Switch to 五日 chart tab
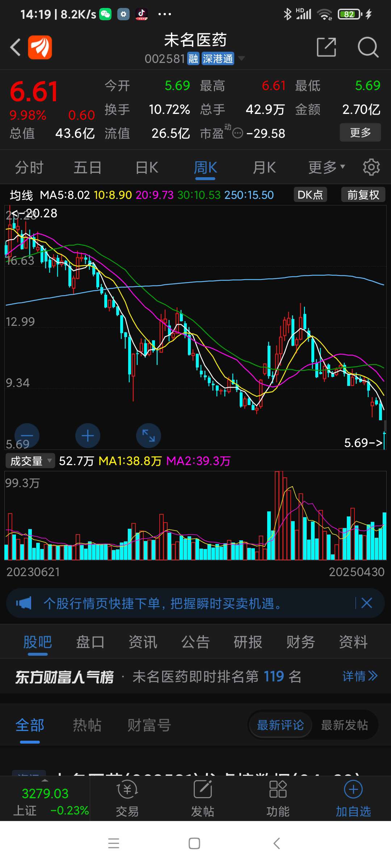Viewport: 391px width, 868px height. coord(88,167)
